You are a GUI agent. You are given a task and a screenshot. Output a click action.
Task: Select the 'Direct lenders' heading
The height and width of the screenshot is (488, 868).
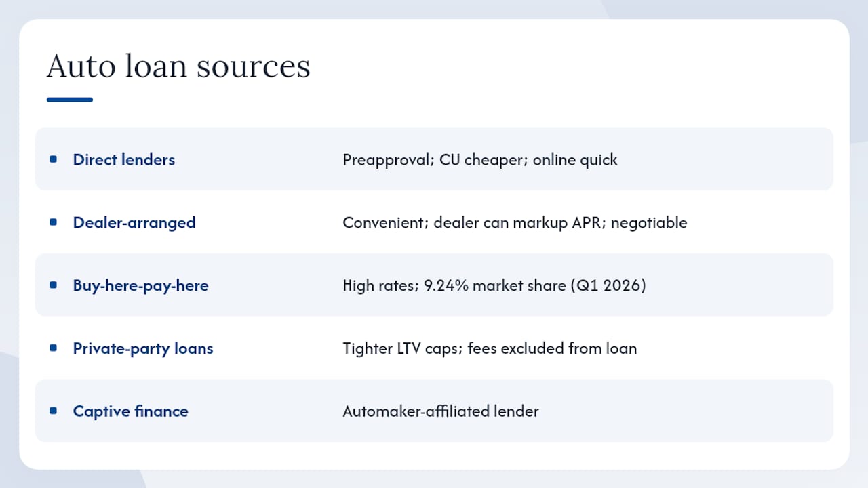(124, 160)
